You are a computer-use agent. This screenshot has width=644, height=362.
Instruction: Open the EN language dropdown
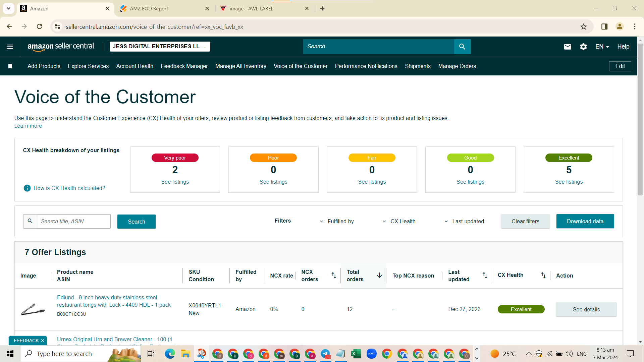click(x=602, y=47)
